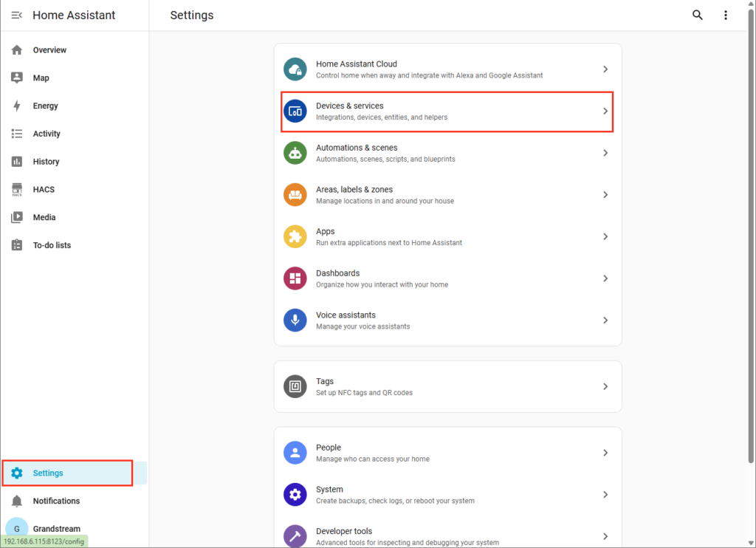The width and height of the screenshot is (756, 548).
Task: Click the To-do lists clipboard icon
Action: (17, 245)
